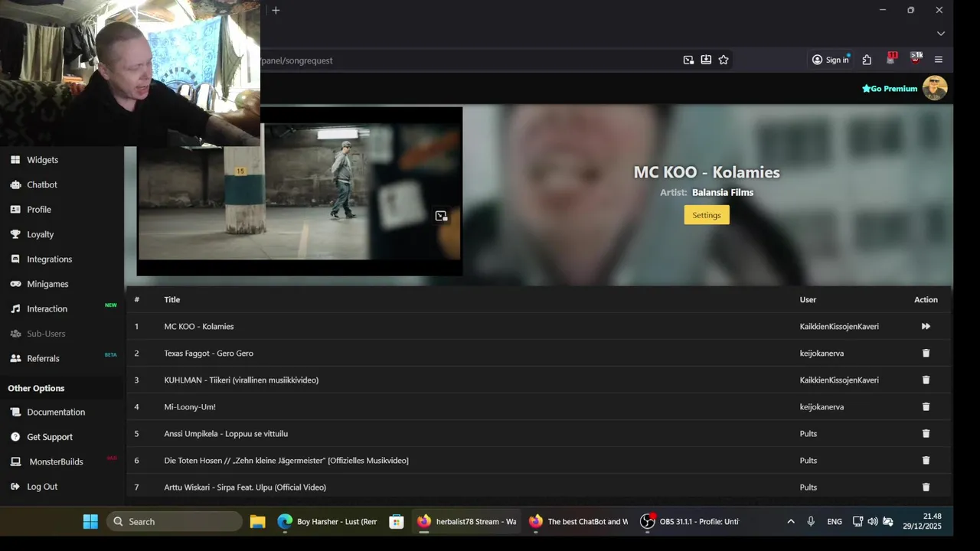
Task: Open the ENG language switcher
Action: coord(835,522)
